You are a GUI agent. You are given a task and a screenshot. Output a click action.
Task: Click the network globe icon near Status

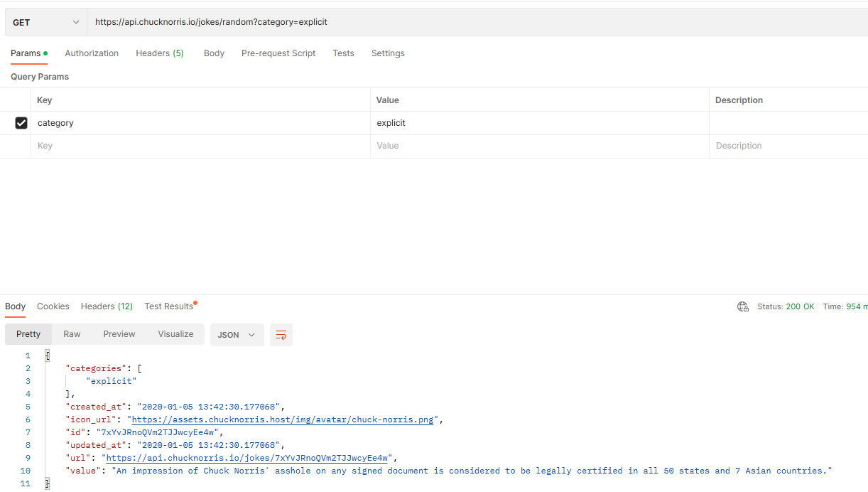pos(743,306)
